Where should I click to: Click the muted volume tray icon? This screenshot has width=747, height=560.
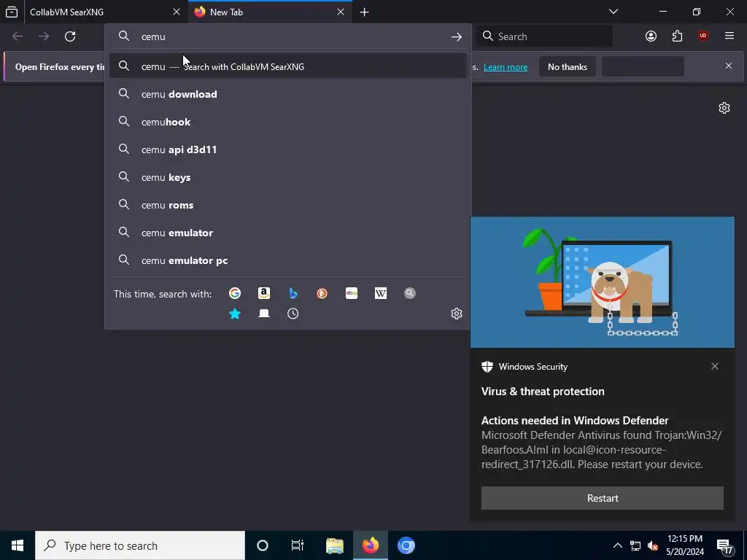653,545
